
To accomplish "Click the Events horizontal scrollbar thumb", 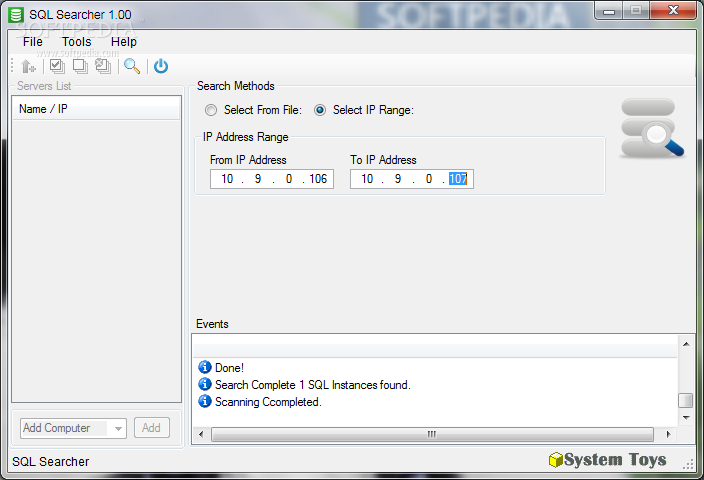I will click(432, 434).
